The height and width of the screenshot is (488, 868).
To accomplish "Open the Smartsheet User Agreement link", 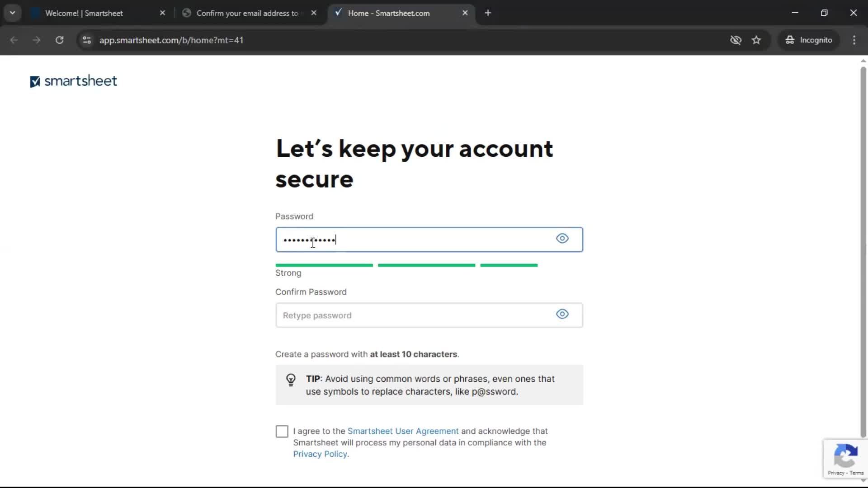I will tap(403, 431).
